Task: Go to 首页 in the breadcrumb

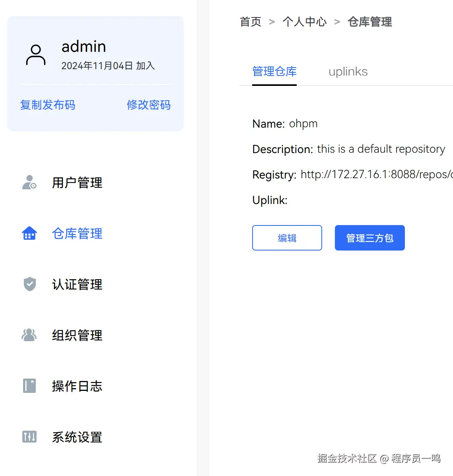Action: pos(250,22)
